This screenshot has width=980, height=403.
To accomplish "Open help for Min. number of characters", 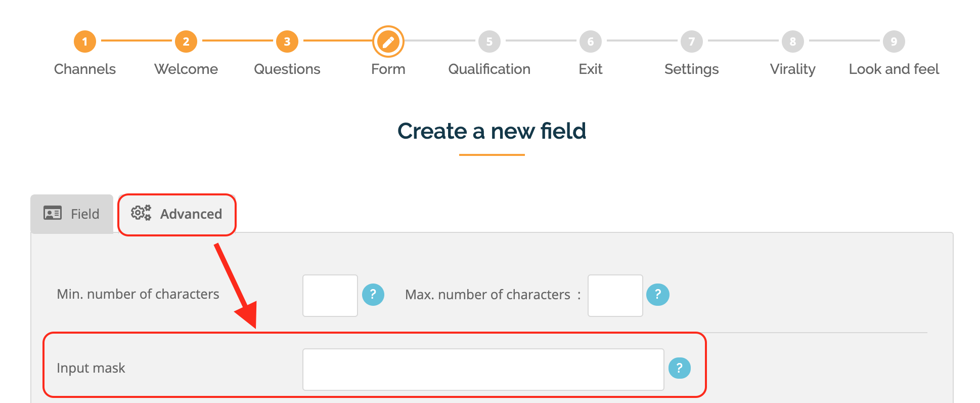I will coord(373,294).
